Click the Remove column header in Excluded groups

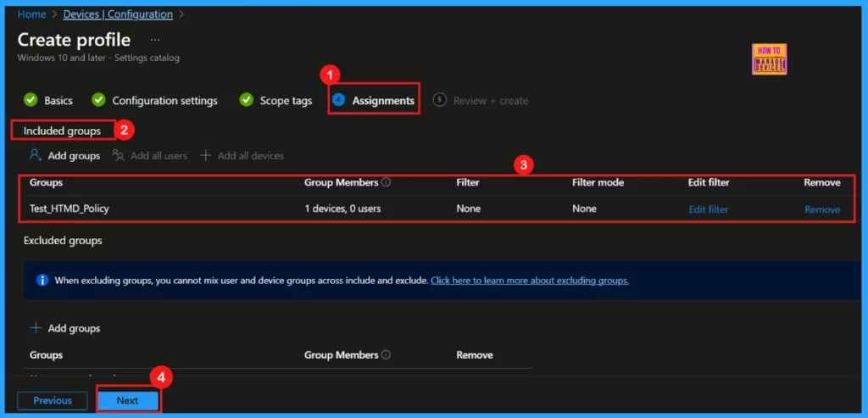pos(475,355)
